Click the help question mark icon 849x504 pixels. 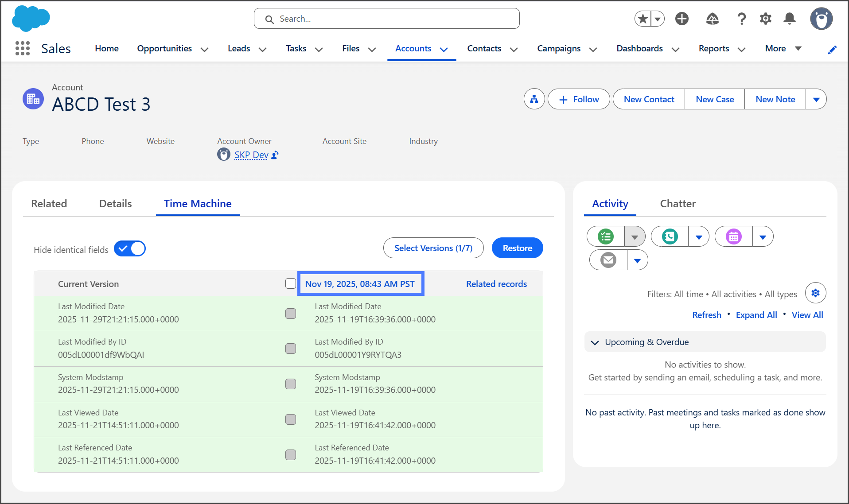[741, 19]
